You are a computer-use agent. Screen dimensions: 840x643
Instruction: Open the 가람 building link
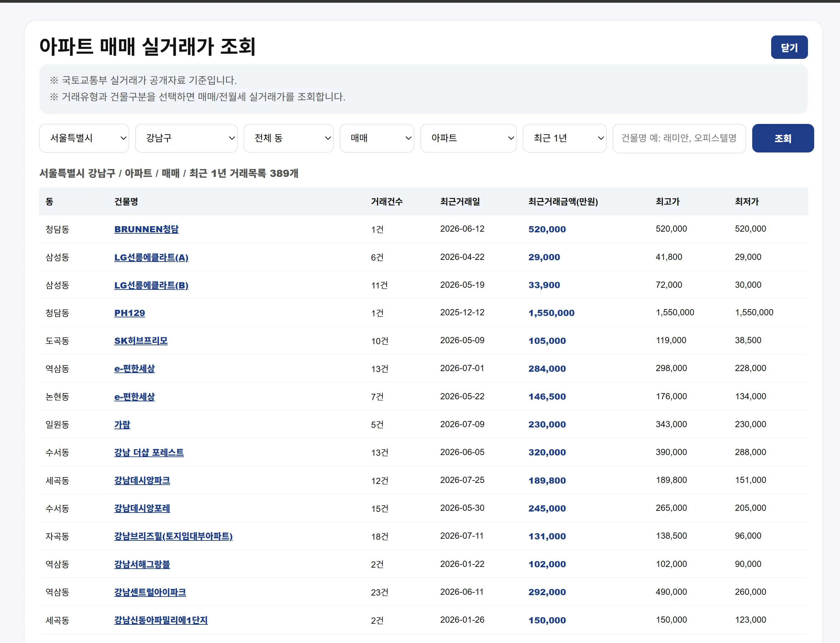coord(122,424)
